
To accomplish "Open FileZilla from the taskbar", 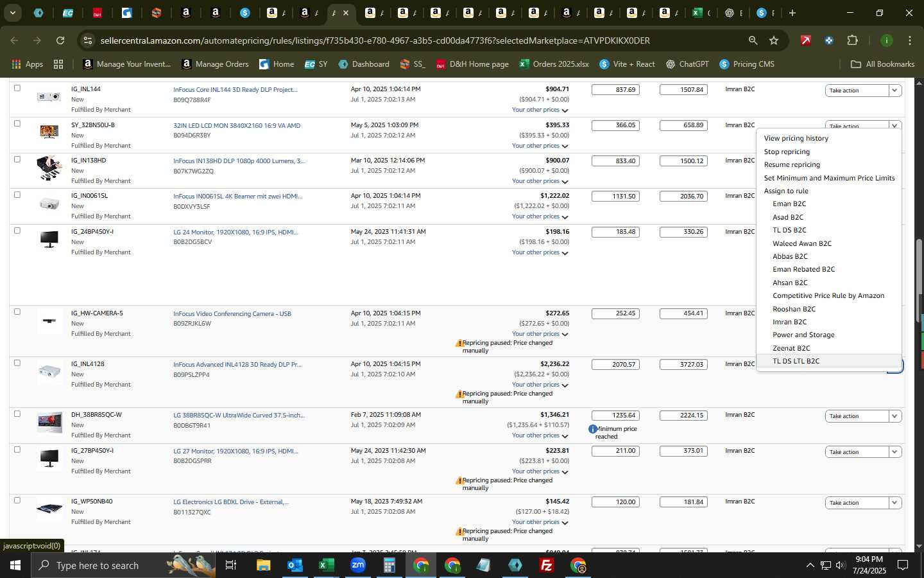I will [547, 565].
